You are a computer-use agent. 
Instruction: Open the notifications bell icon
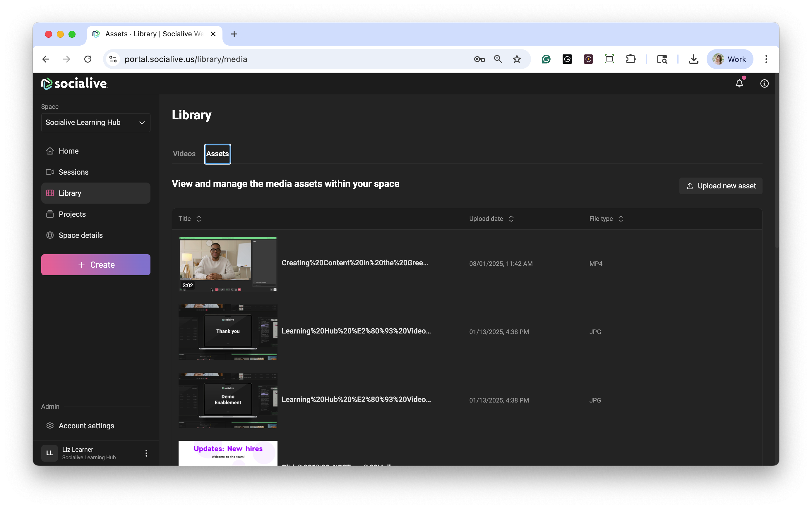coord(739,83)
